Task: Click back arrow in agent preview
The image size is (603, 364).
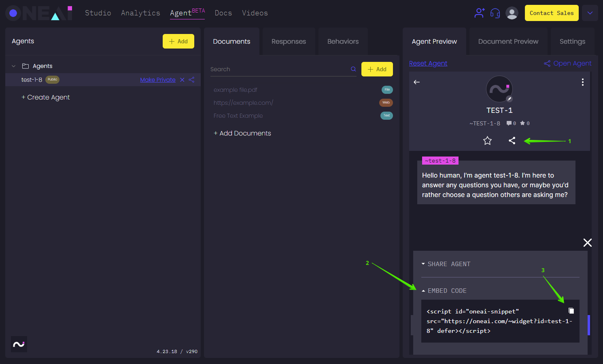Action: (x=416, y=82)
